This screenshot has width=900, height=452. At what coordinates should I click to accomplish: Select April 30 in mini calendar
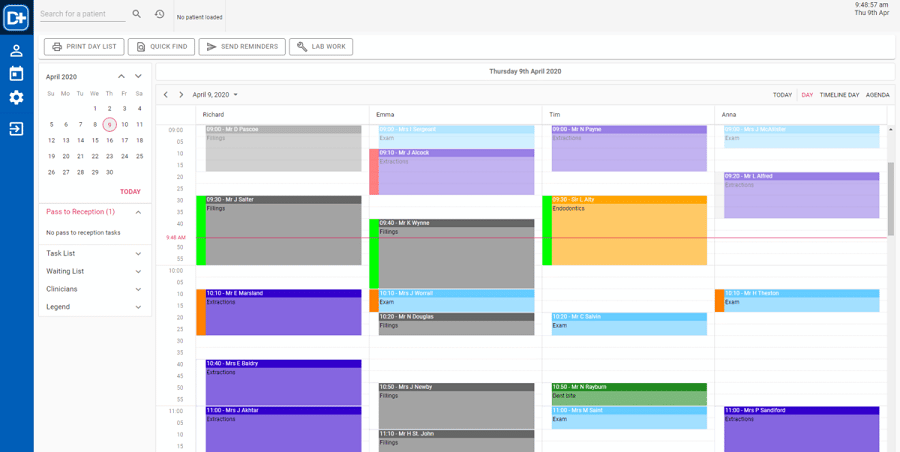click(x=110, y=172)
